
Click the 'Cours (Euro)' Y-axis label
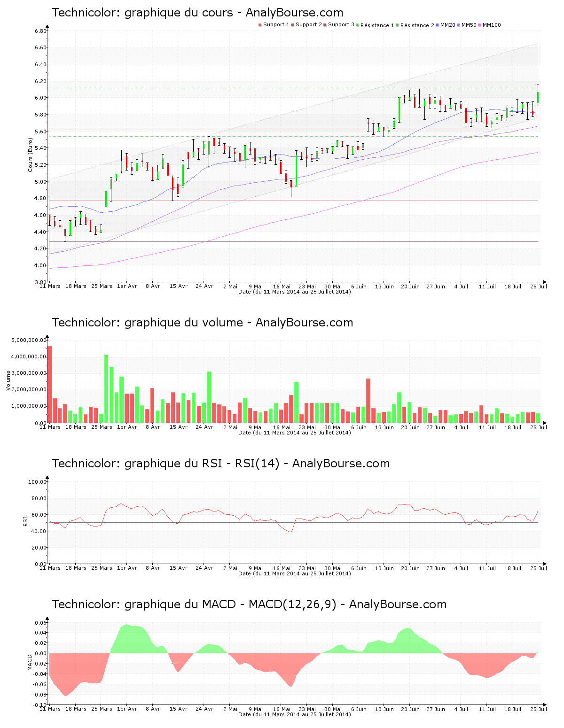30,155
